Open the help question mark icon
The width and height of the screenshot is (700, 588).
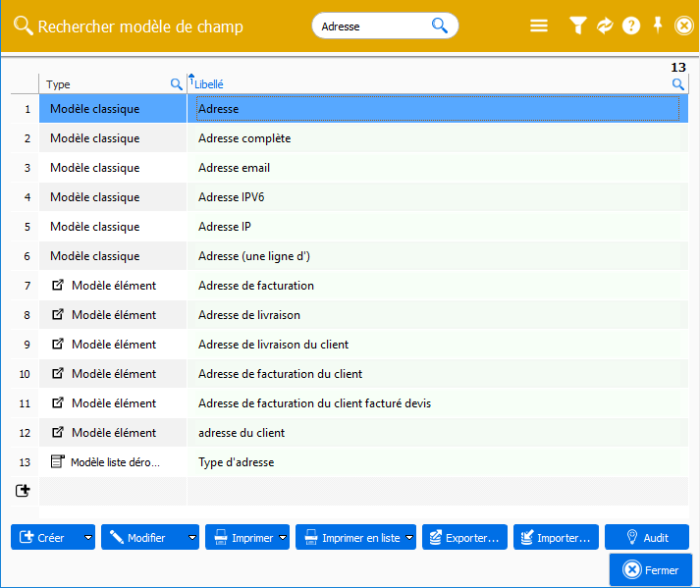click(631, 27)
